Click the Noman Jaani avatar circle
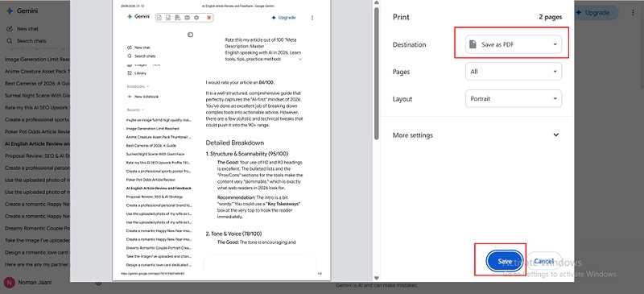644x294 pixels. pyautogui.click(x=9, y=283)
